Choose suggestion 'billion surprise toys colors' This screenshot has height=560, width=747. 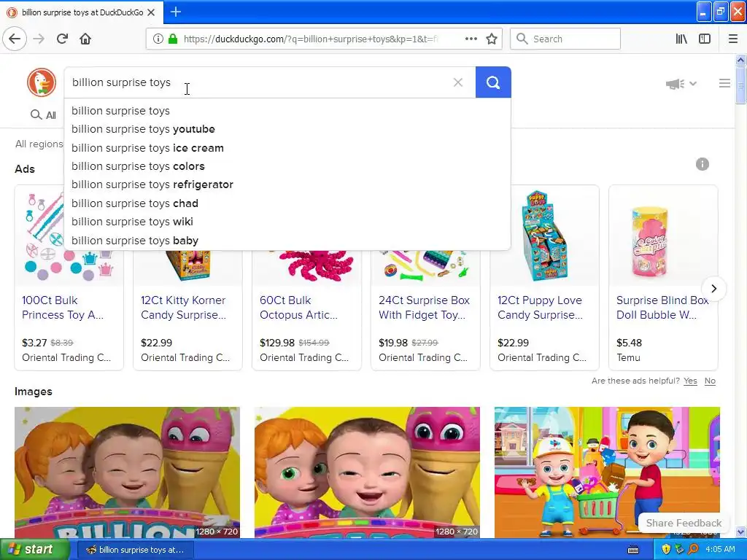pyautogui.click(x=287, y=166)
